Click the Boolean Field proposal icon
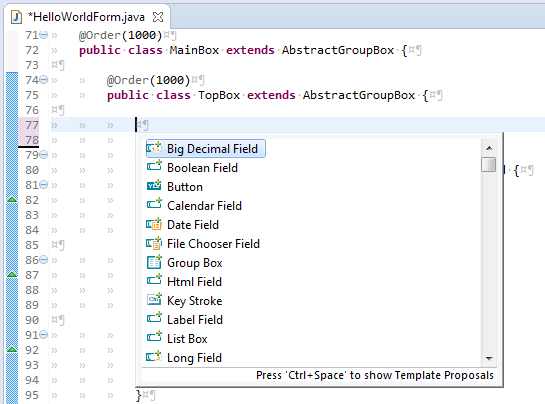Screen dimensions: 545x404 coord(154,167)
